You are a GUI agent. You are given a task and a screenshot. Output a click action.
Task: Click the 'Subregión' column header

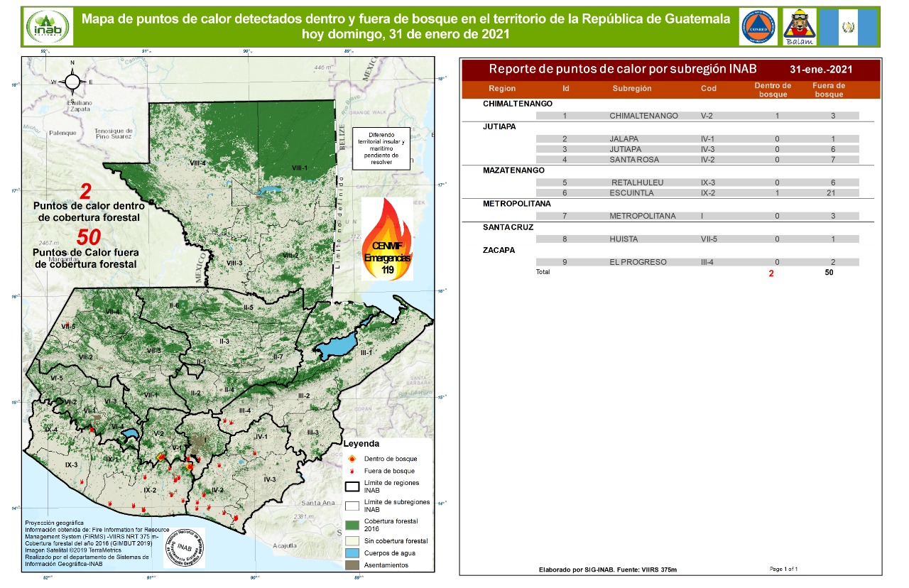point(632,89)
